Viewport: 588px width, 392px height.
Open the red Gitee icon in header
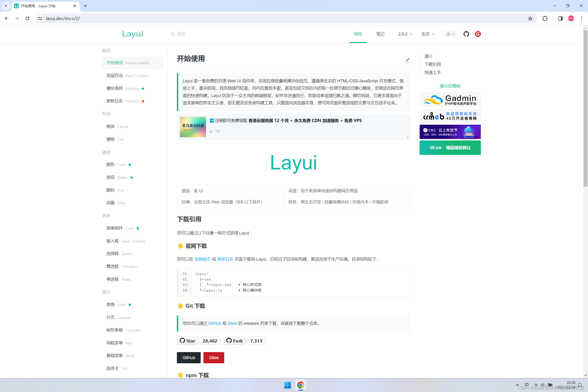point(478,34)
